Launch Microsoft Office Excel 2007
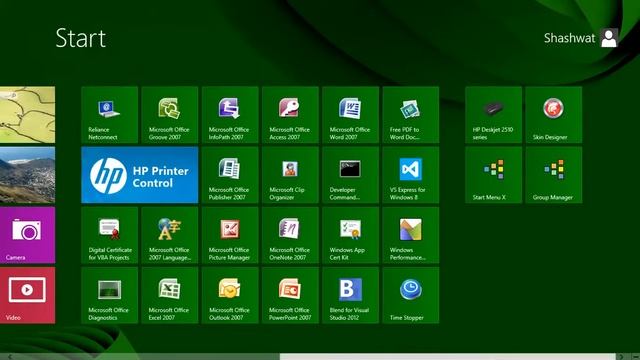 (x=170, y=296)
